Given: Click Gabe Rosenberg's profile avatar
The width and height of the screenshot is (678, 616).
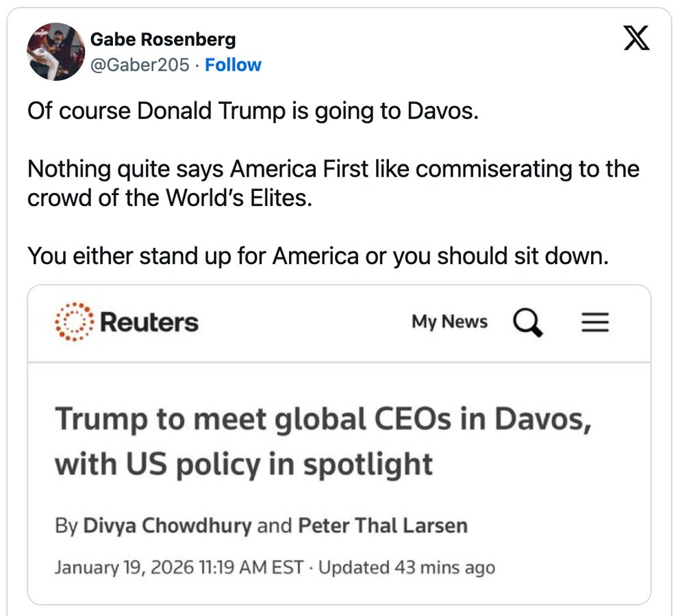Looking at the screenshot, I should [x=55, y=52].
